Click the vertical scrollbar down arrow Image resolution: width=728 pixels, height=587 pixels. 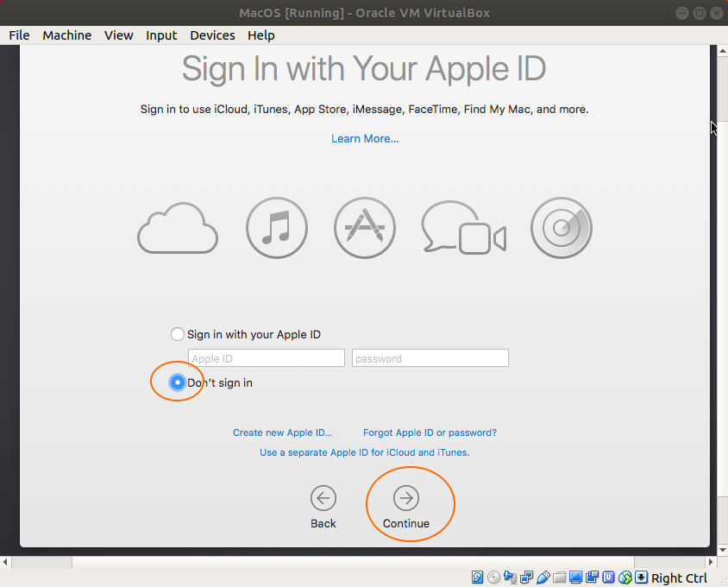[723, 550]
